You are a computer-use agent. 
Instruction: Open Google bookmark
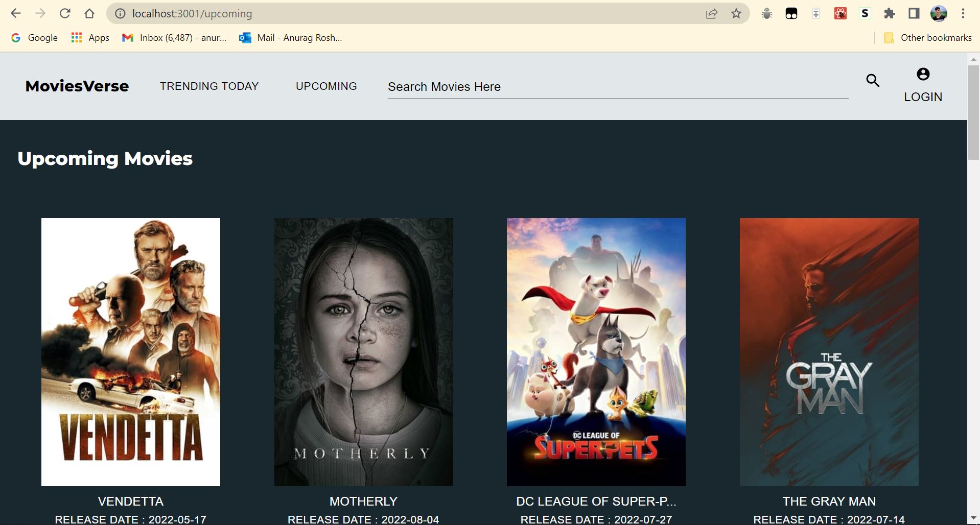pos(34,38)
